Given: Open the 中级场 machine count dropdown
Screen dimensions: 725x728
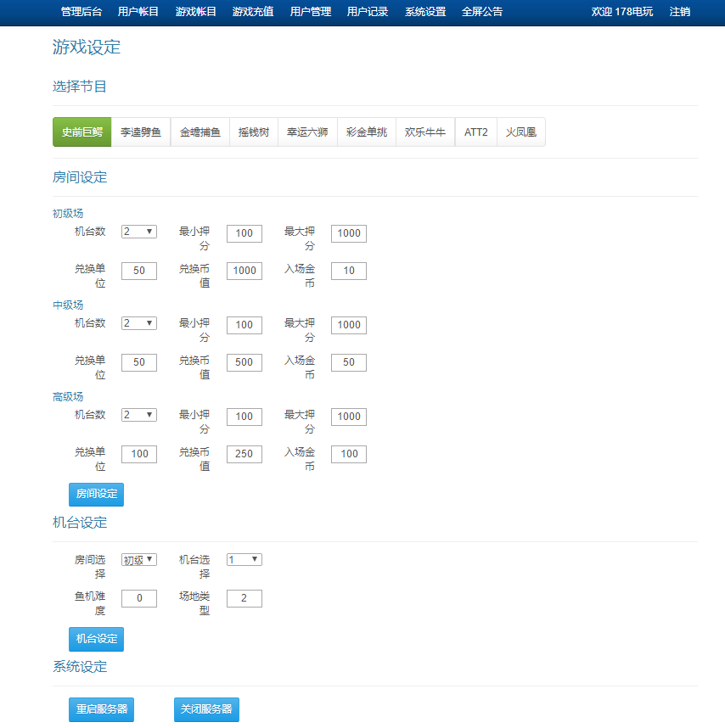Looking at the screenshot, I should [x=138, y=324].
